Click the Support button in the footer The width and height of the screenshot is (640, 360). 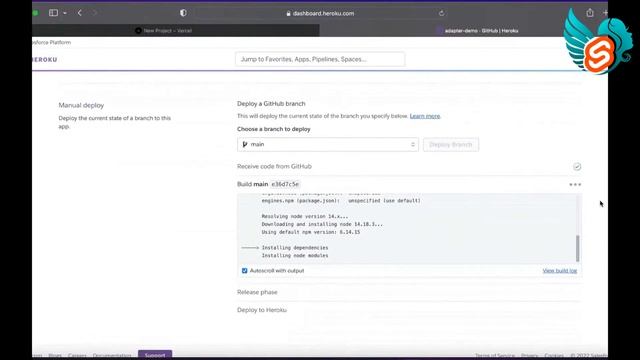155,355
